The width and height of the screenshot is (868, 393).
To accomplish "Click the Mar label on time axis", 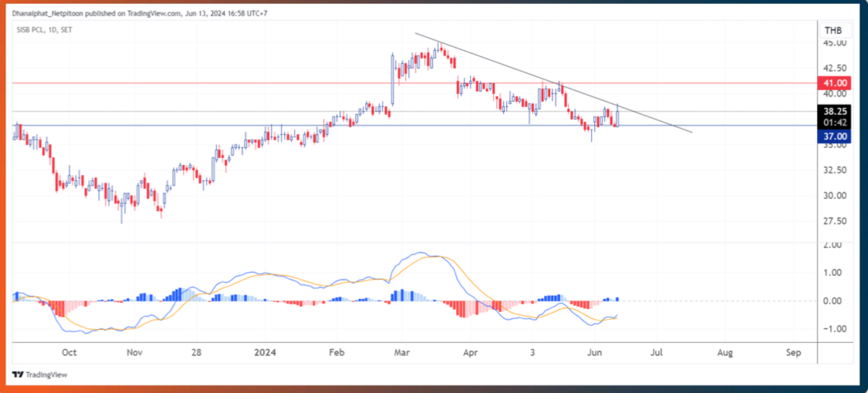I will pyautogui.click(x=400, y=353).
